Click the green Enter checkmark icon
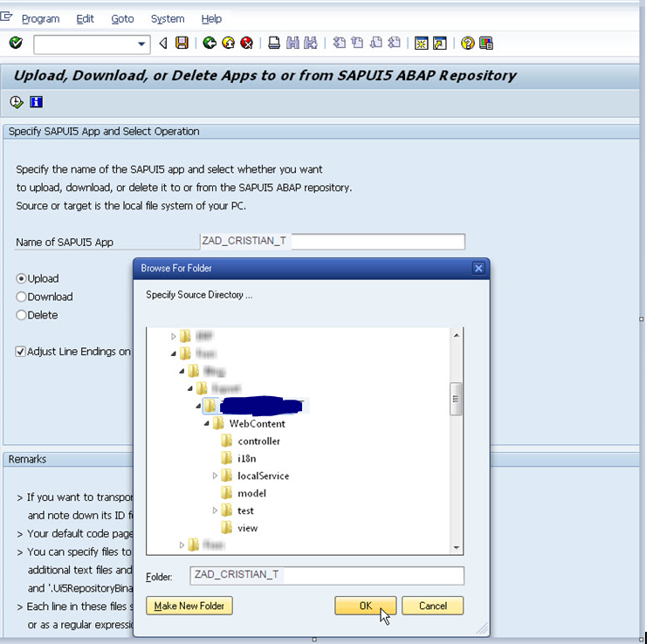Viewport: 653px width, 644px height. 16,43
